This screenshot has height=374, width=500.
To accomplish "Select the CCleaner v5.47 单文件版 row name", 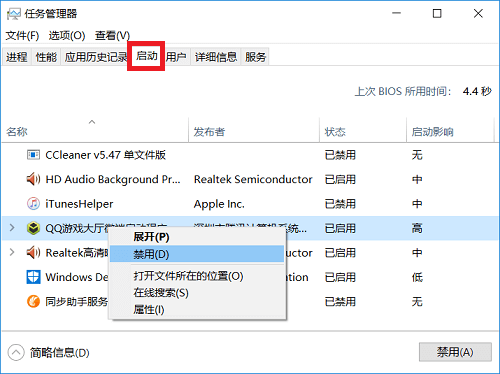I will pyautogui.click(x=105, y=155).
